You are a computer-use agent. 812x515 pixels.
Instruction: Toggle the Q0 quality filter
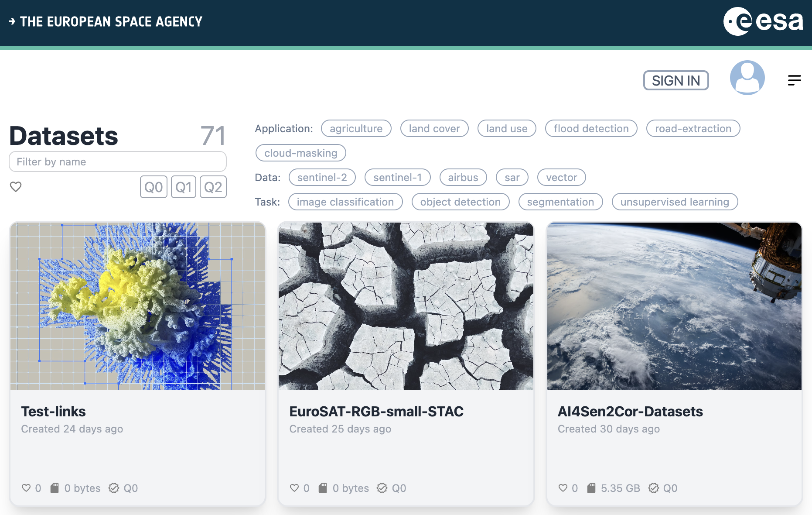pos(154,187)
